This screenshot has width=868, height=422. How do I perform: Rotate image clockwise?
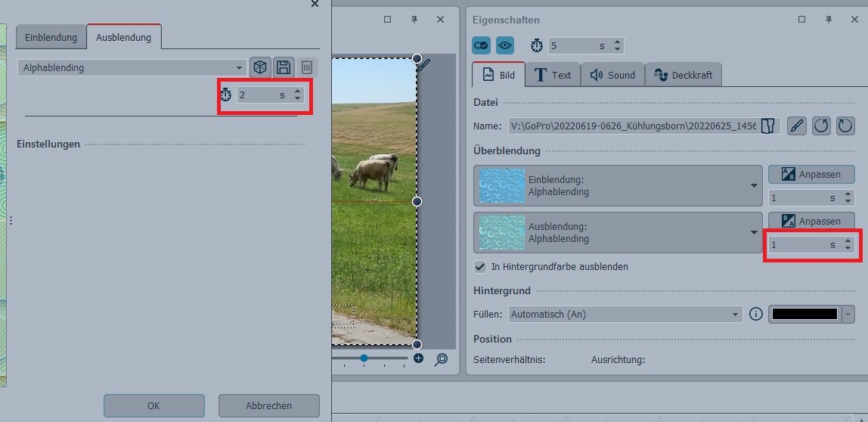pos(845,126)
